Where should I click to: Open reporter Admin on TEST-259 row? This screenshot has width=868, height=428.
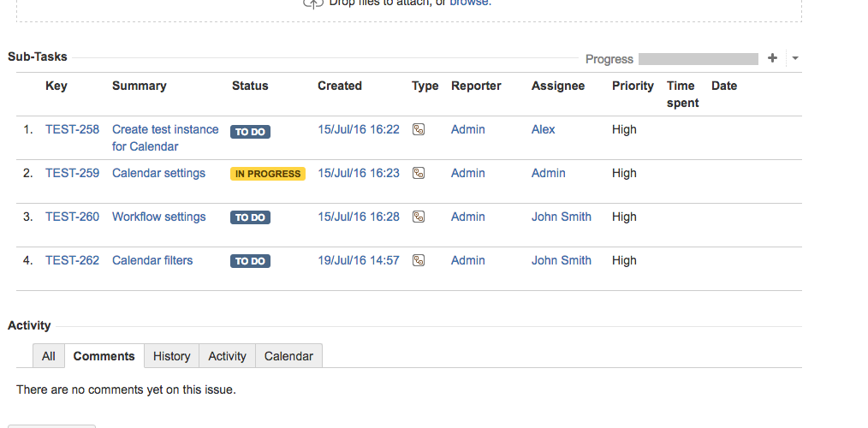pyautogui.click(x=467, y=173)
